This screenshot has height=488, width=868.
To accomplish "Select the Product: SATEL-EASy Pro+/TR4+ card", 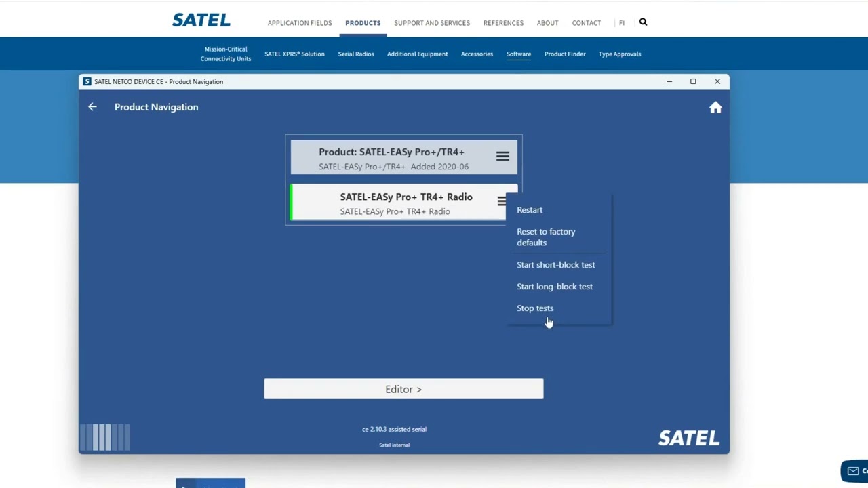I will coord(404,158).
